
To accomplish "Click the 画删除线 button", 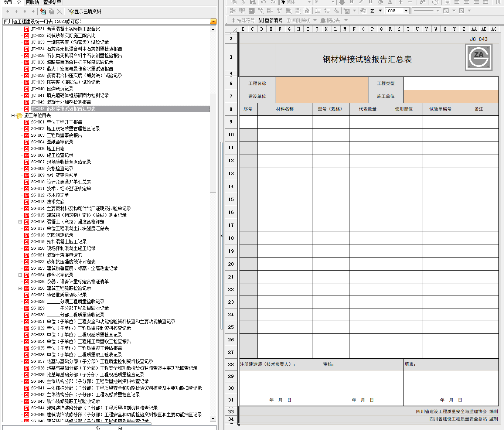I will (x=298, y=20).
